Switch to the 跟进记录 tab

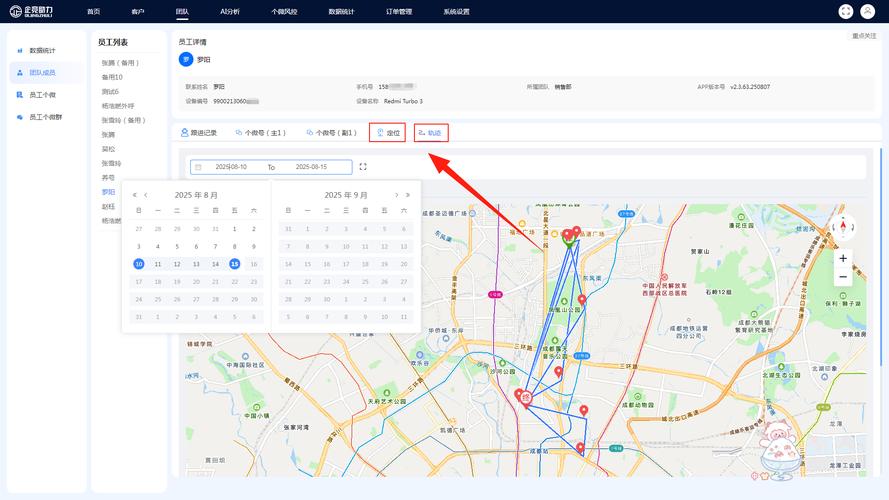[199, 133]
